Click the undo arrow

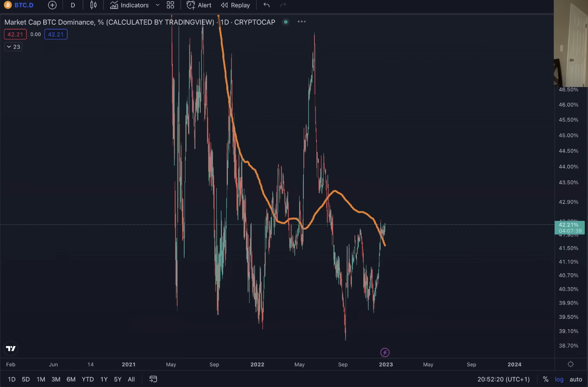tap(266, 5)
